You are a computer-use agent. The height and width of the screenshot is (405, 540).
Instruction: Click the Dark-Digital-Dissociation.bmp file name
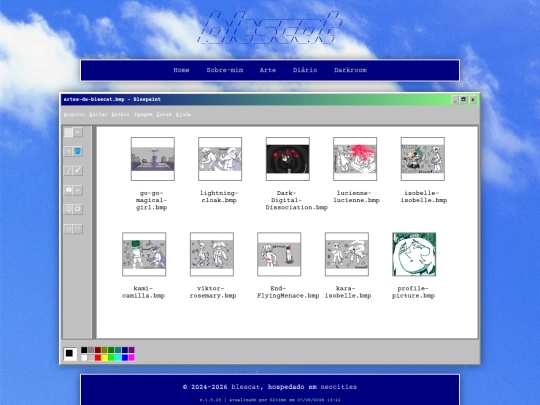click(296, 200)
